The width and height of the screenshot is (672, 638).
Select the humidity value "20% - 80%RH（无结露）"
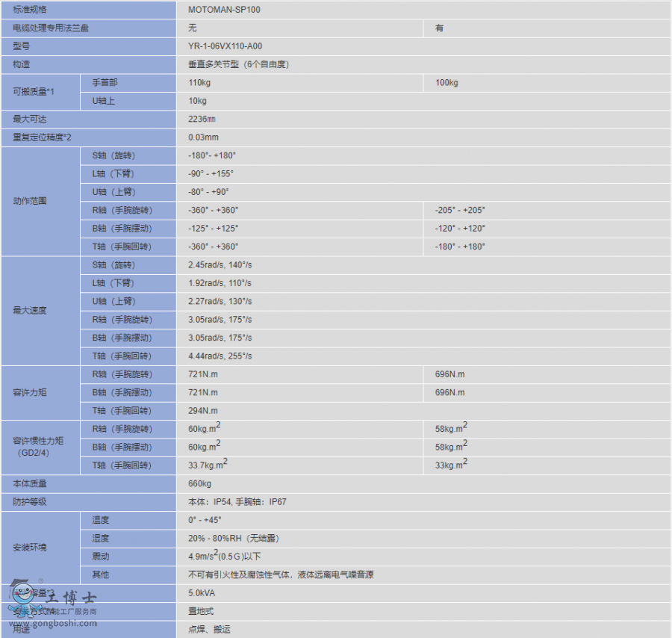[x=234, y=538]
